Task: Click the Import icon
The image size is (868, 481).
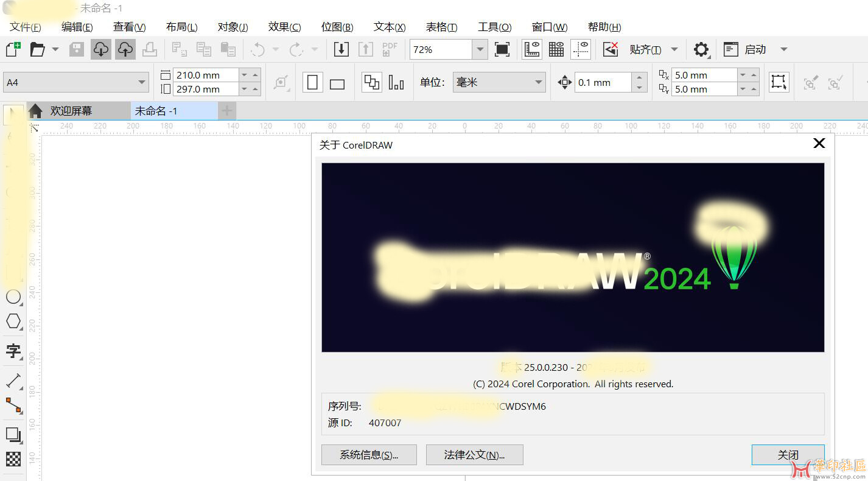Action: 341,49
